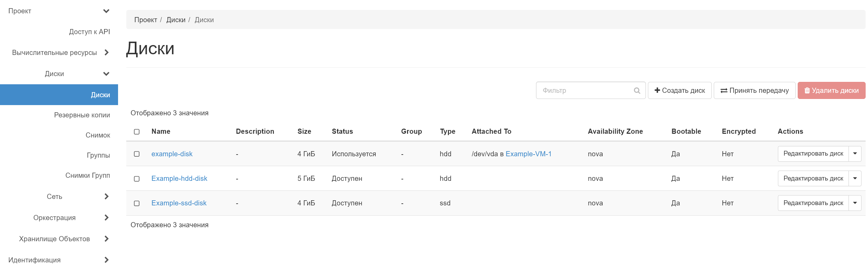Go to API Access in sidebar
The height and width of the screenshot is (275, 868).
[89, 32]
